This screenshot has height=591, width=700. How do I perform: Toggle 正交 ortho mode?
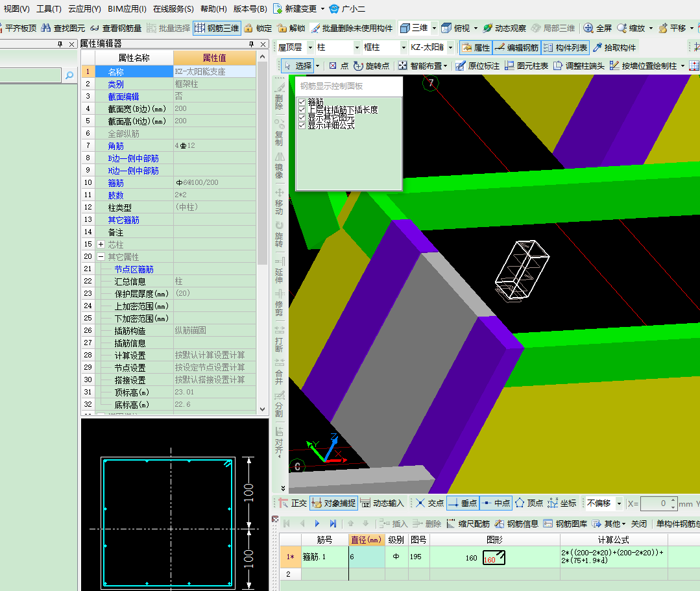(x=293, y=503)
